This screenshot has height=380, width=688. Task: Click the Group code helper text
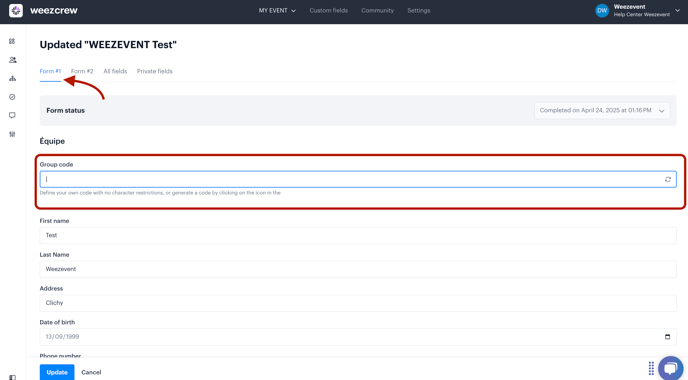160,193
